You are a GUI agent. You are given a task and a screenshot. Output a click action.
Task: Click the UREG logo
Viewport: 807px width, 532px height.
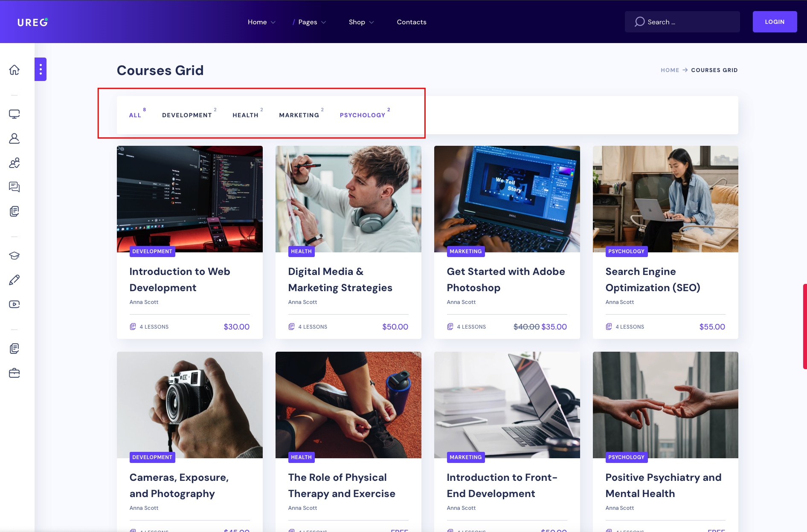(x=33, y=22)
